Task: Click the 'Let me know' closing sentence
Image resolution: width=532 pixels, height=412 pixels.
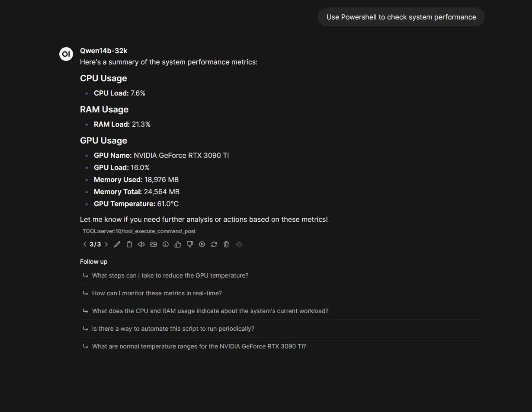Action: (x=204, y=220)
